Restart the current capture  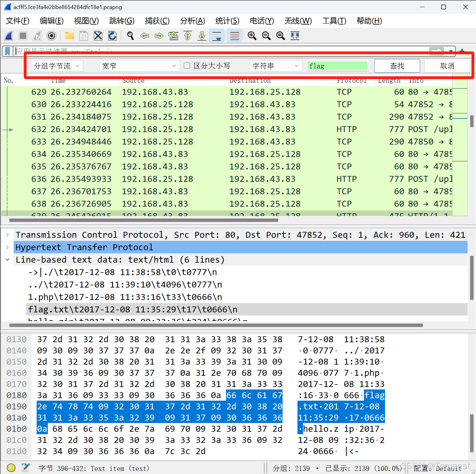(x=37, y=36)
